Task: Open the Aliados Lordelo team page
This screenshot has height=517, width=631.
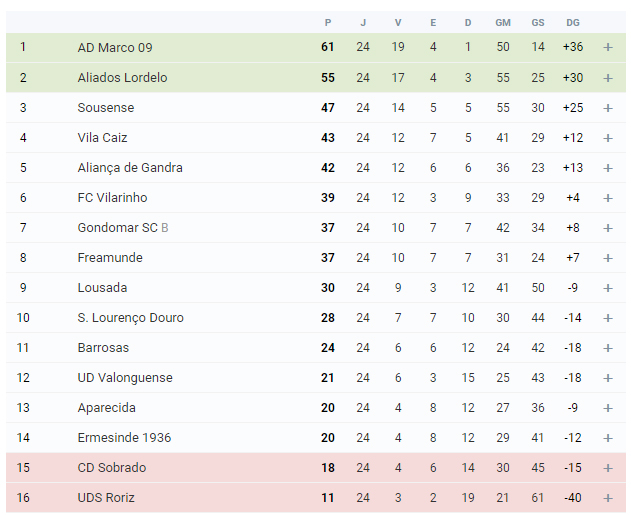Action: point(122,77)
